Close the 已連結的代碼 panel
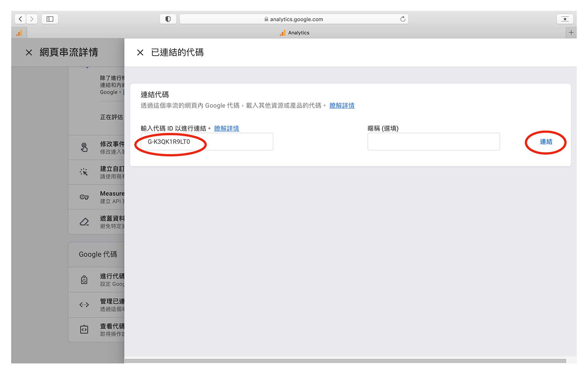588x374 pixels. (140, 53)
